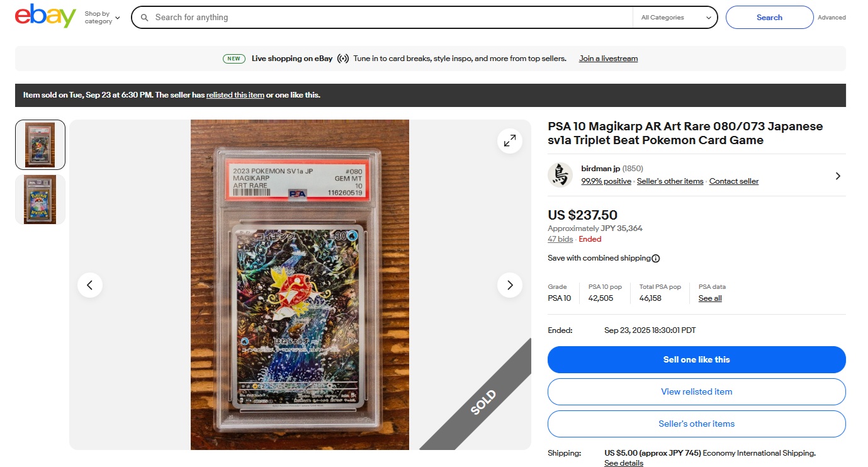Show the previous product image
Image resolution: width=868 pixels, height=467 pixels.
(90, 285)
